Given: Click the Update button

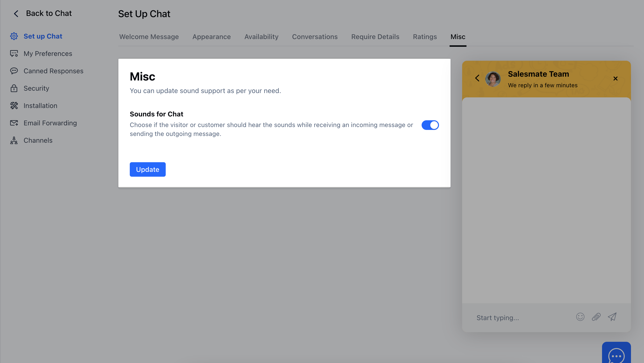Looking at the screenshot, I should [x=148, y=169].
